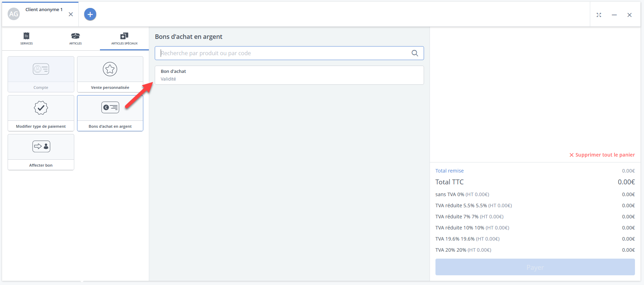This screenshot has height=285, width=644.
Task: Switch to the Articles tab
Action: pos(75,39)
